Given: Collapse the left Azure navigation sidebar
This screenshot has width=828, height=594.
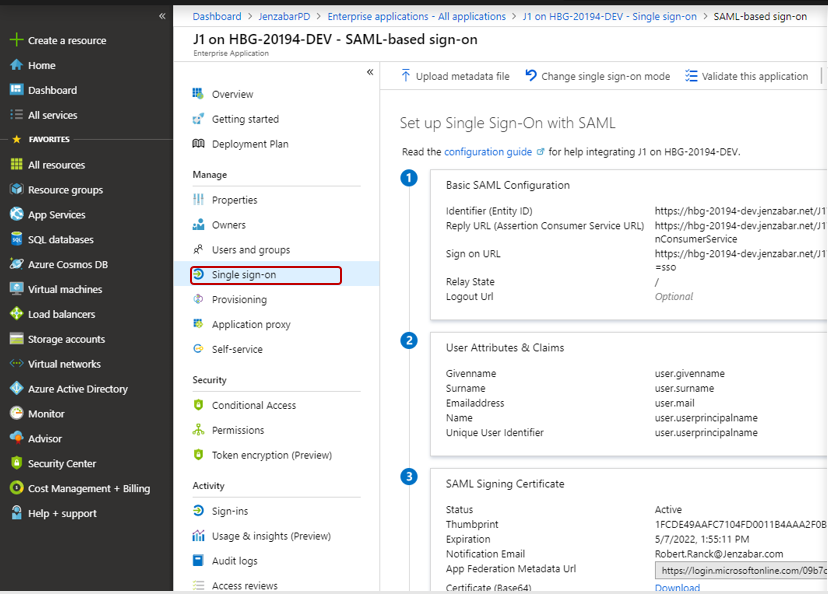Looking at the screenshot, I should coord(162,16).
